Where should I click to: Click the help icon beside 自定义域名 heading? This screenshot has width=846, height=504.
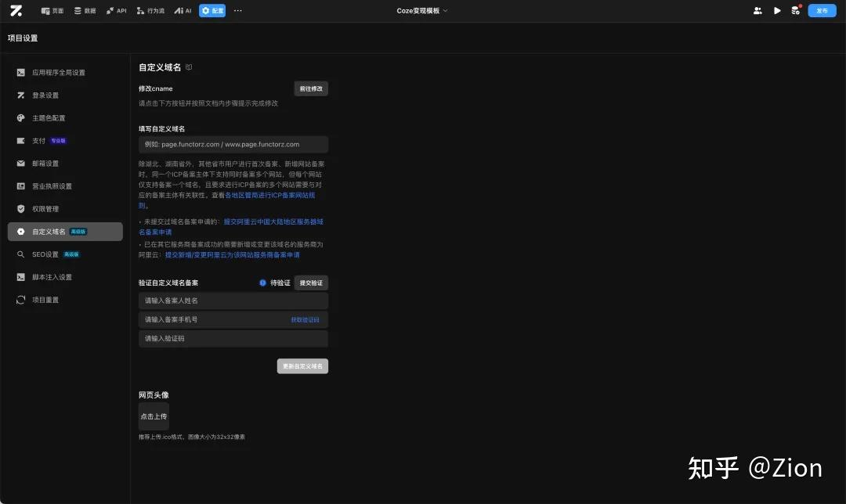pyautogui.click(x=188, y=67)
